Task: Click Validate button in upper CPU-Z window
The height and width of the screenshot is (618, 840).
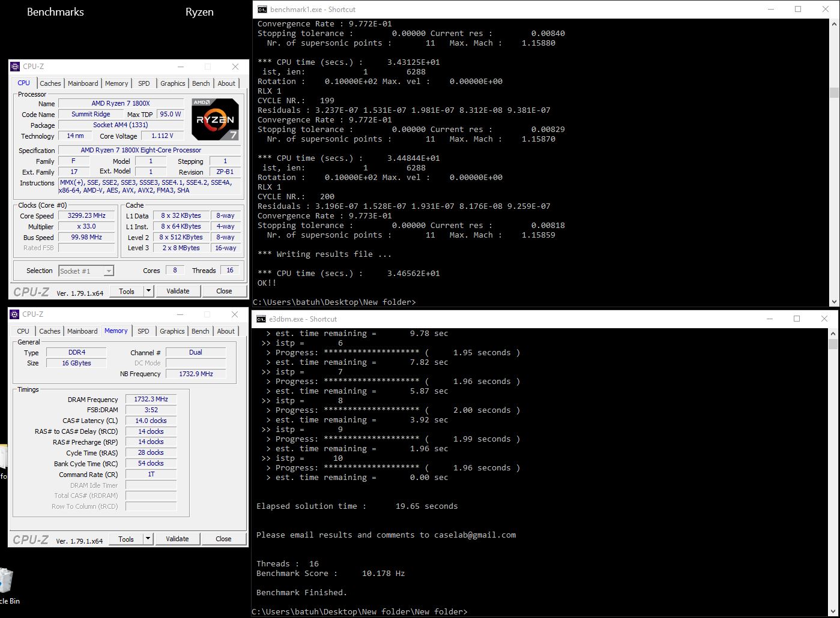Action: point(178,291)
